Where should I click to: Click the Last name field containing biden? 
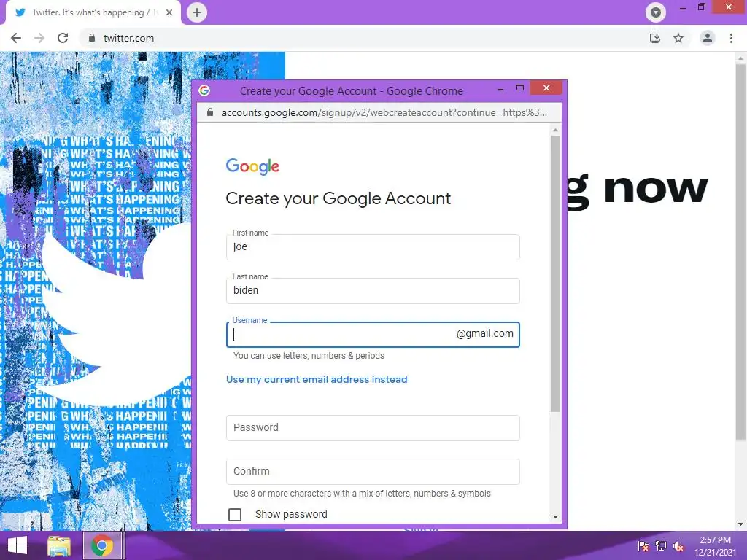373,291
